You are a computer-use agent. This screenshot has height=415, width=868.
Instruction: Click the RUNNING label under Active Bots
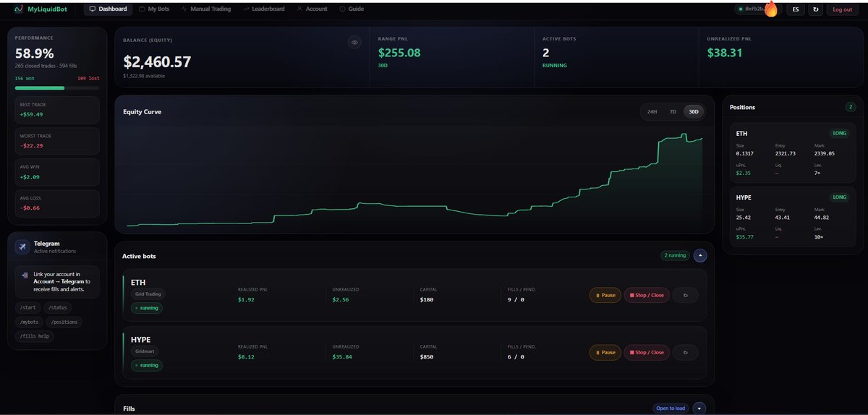(x=555, y=65)
